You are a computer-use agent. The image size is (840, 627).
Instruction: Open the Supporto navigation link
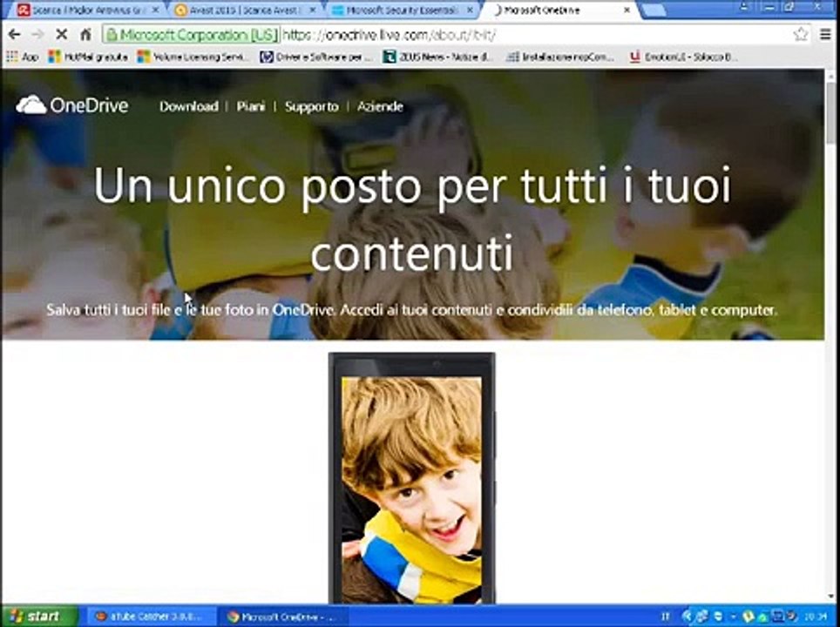point(311,106)
